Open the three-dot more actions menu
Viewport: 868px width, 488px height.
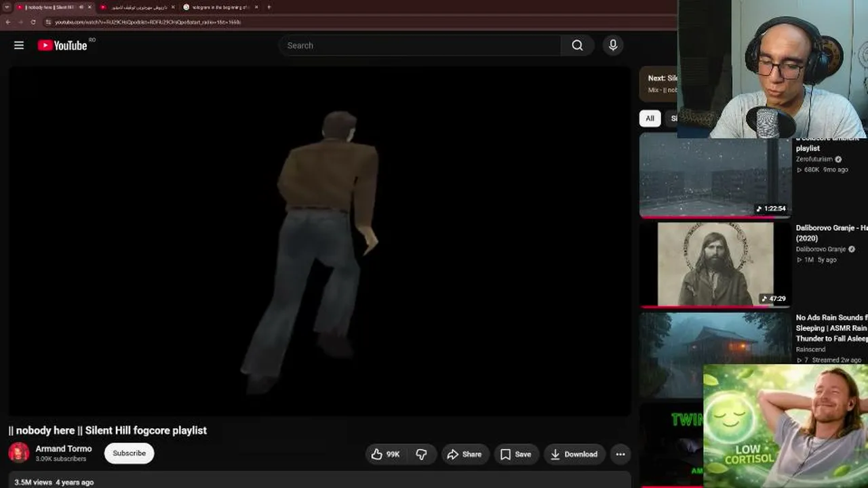620,454
